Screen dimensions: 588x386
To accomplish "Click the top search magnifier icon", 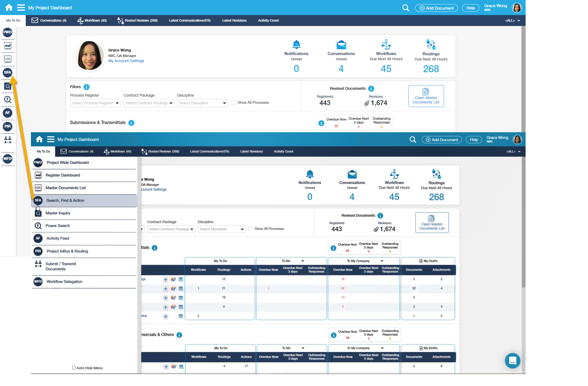I will (406, 8).
